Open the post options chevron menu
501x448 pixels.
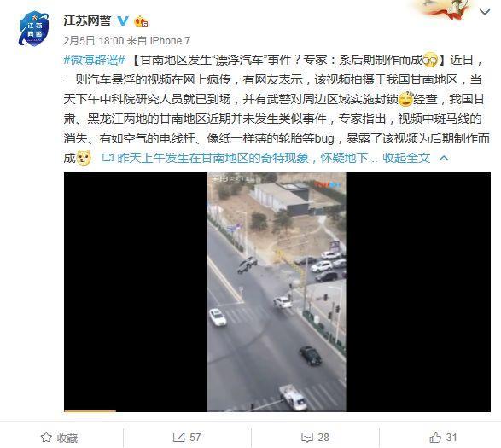485,13
